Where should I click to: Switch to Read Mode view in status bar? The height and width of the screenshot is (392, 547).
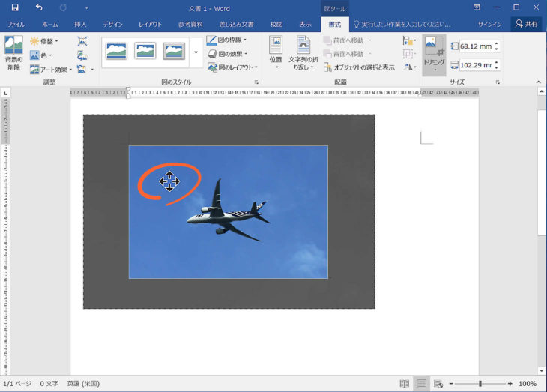405,384
